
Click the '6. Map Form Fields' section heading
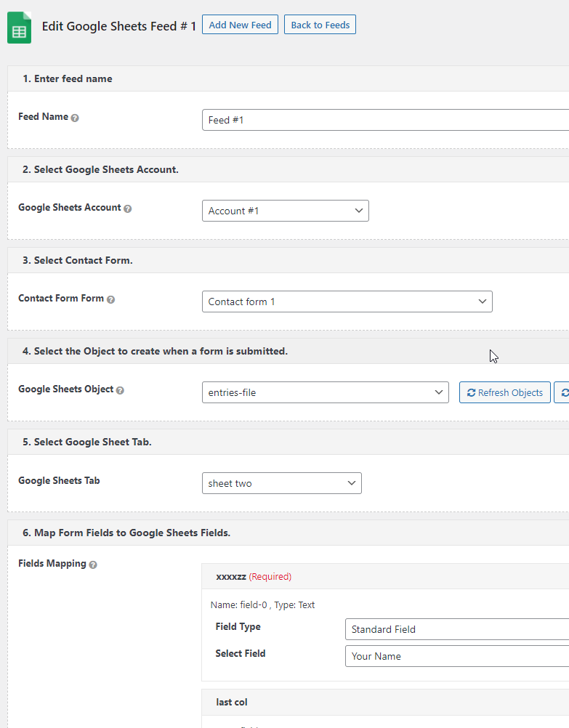tap(126, 533)
